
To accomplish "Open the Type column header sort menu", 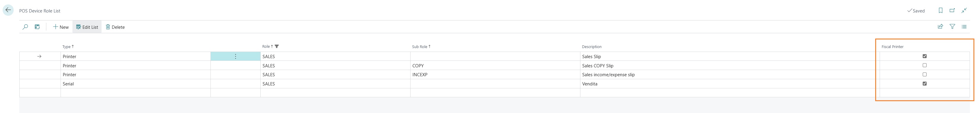I will (68, 47).
